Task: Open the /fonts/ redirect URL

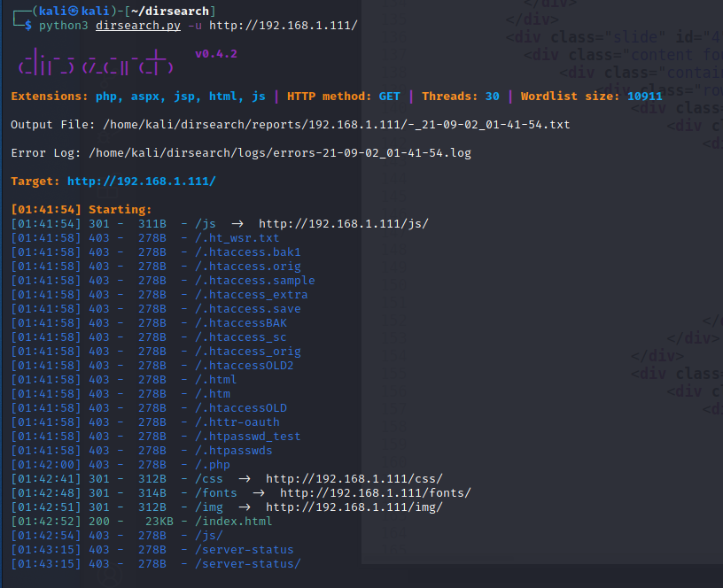Action: [375, 493]
